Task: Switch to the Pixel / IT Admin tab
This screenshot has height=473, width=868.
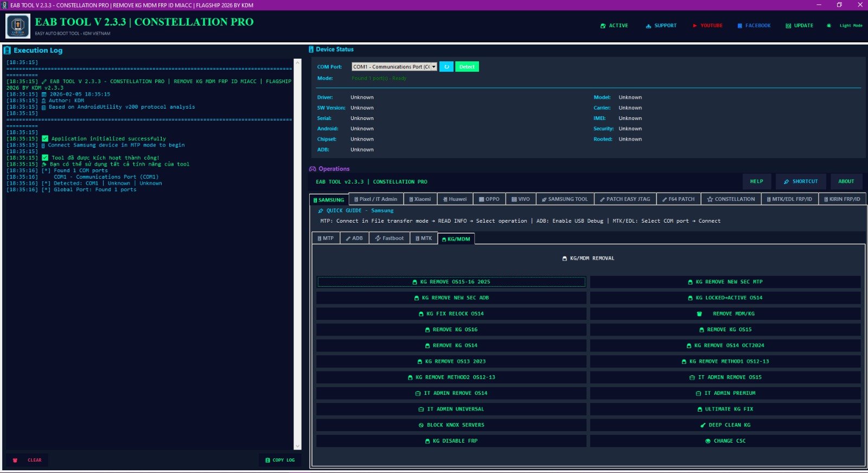Action: pyautogui.click(x=375, y=199)
